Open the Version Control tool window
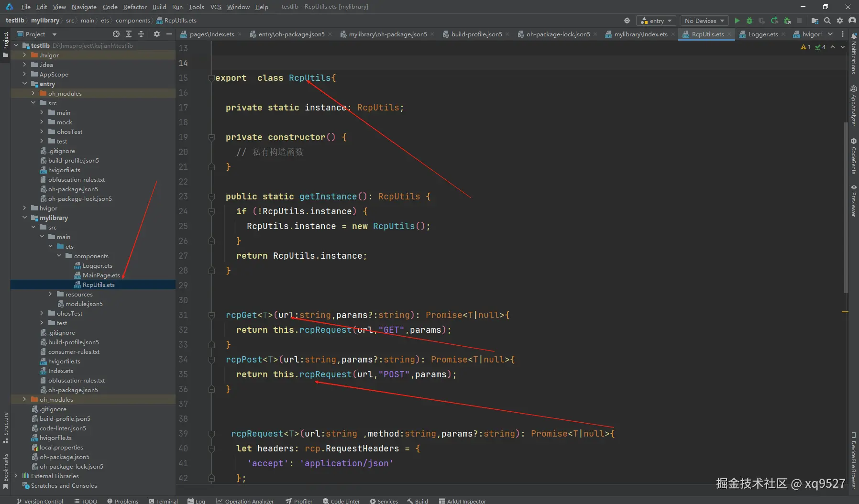The width and height of the screenshot is (859, 504). [x=40, y=501]
